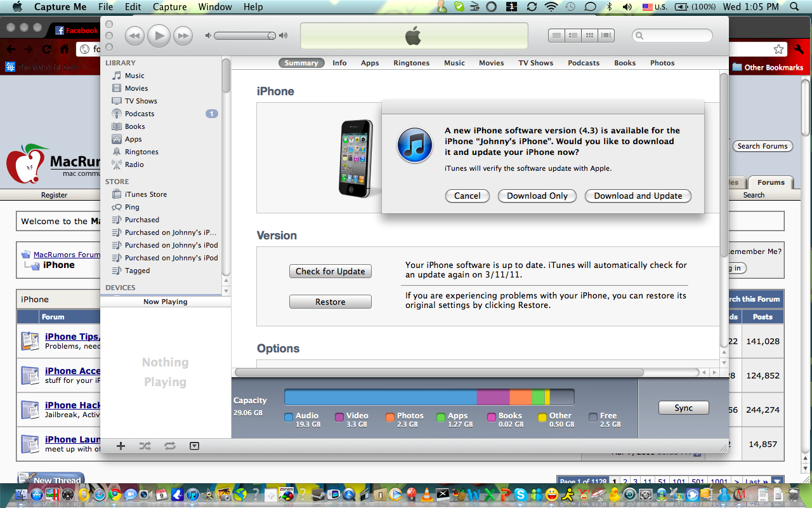Open Ping in the iTunes sidebar
The height and width of the screenshot is (508, 812).
[131, 207]
